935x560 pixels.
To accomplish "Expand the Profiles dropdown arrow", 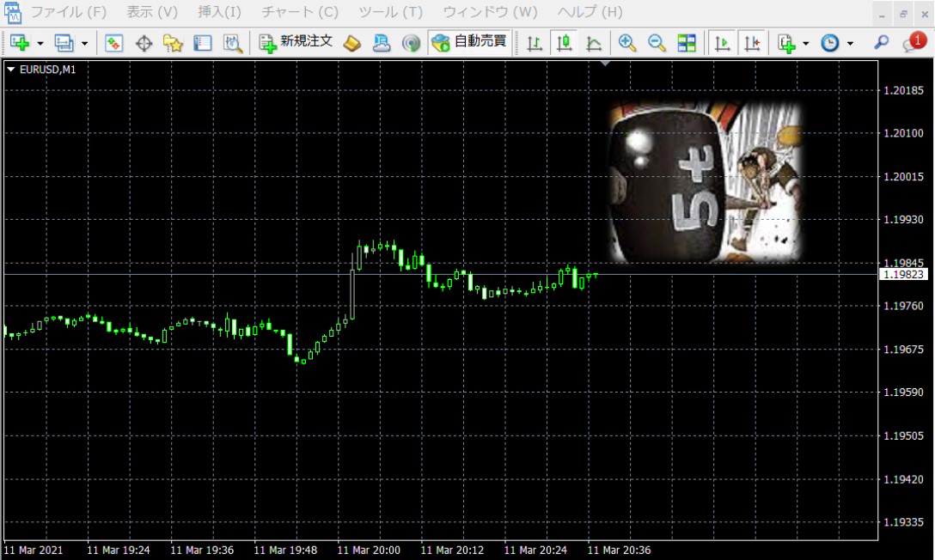I will (x=84, y=44).
